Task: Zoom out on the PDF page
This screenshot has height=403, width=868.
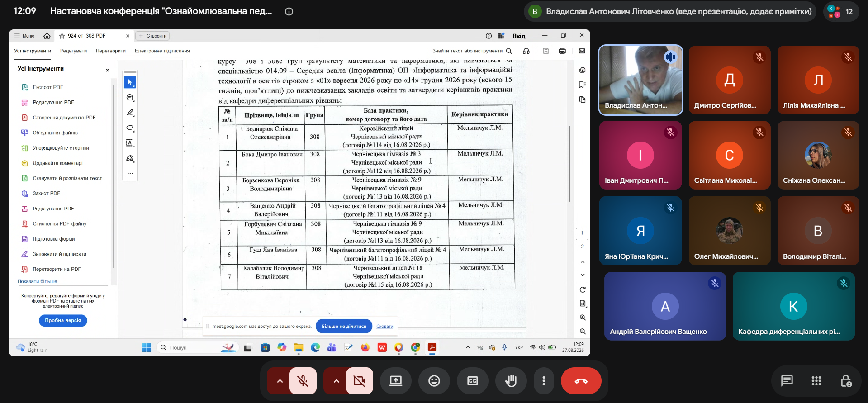Action: click(x=583, y=332)
